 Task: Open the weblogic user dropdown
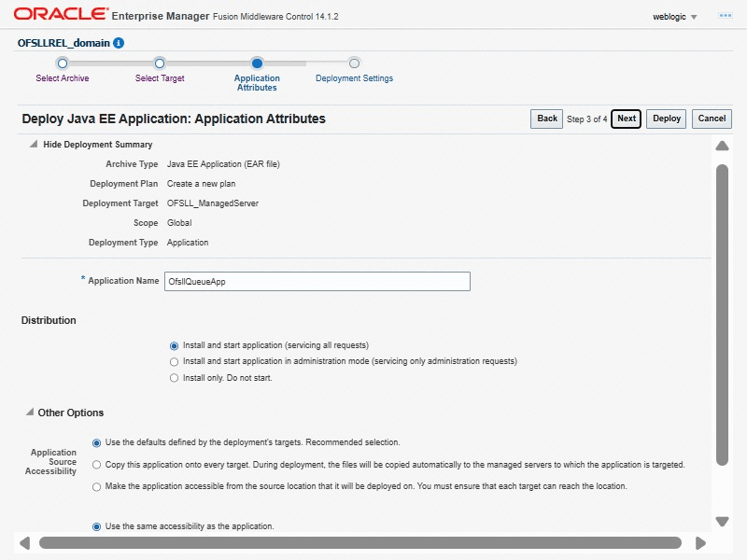(x=674, y=17)
